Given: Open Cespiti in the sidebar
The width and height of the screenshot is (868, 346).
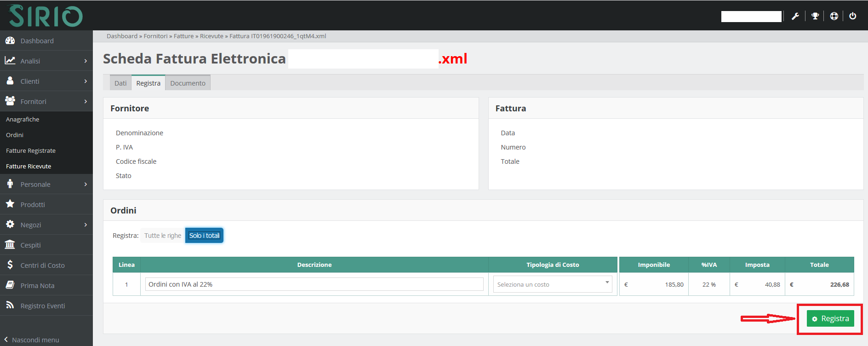Looking at the screenshot, I should coord(30,245).
